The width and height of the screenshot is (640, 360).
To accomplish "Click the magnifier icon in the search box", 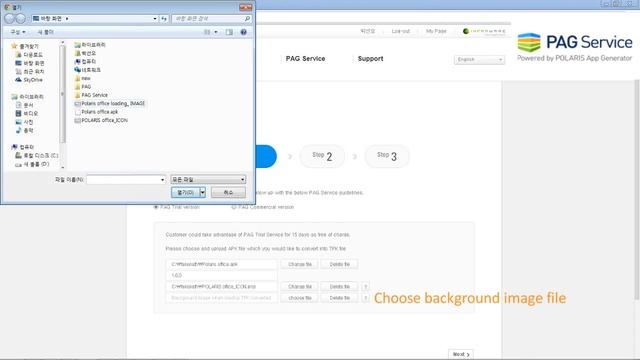I will pyautogui.click(x=247, y=19).
